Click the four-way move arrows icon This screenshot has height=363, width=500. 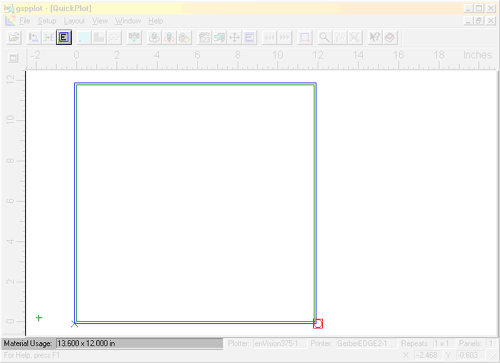click(234, 37)
